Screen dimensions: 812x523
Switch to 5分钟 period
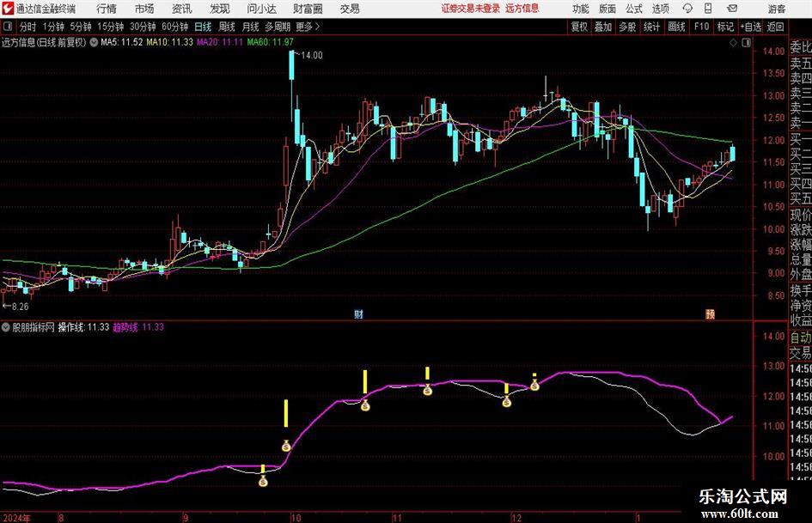click(80, 27)
